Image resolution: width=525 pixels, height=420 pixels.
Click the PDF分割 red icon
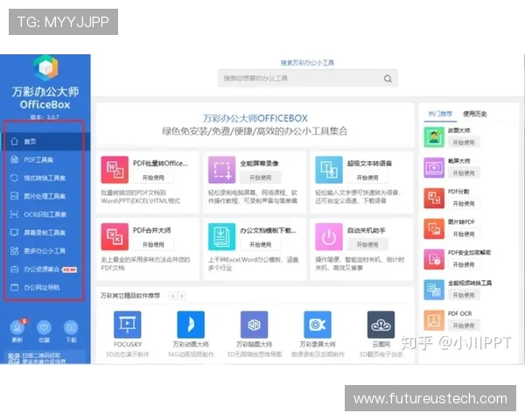434,198
